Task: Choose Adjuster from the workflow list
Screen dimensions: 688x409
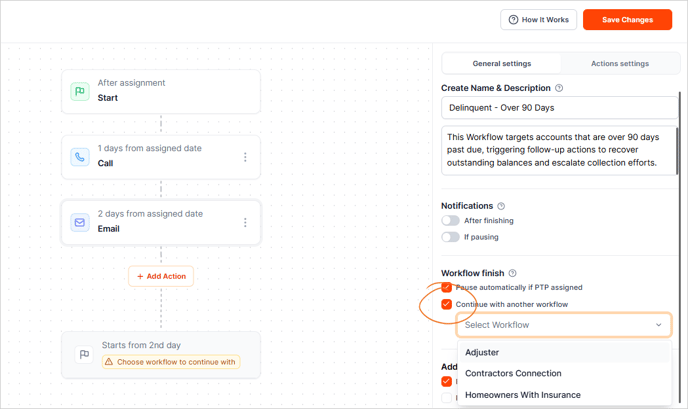Action: point(482,352)
